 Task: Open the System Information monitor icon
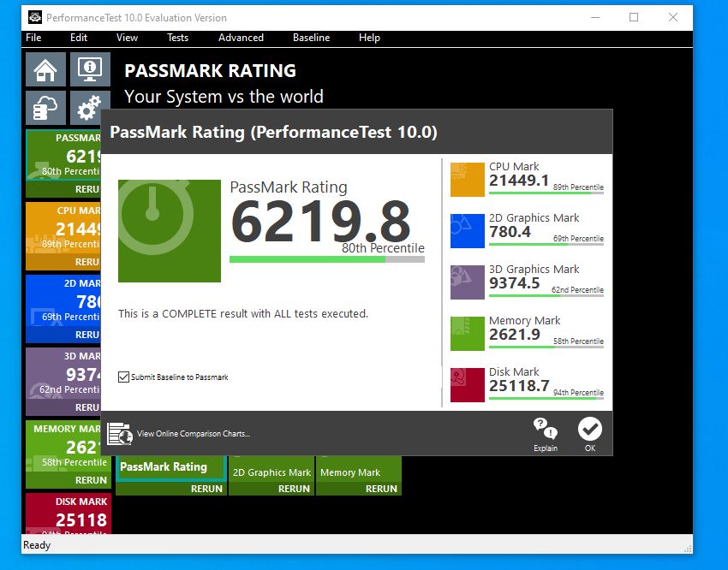[x=90, y=69]
